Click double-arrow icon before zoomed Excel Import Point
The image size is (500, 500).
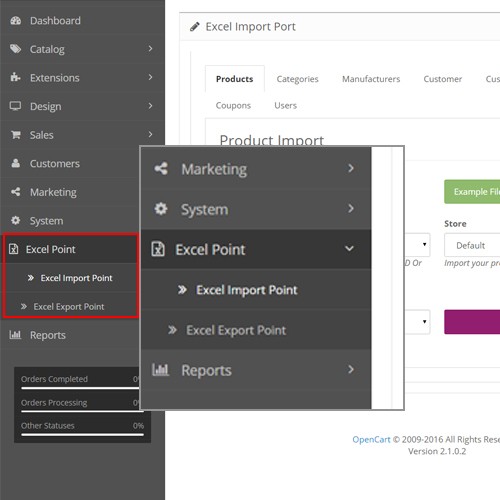[182, 289]
